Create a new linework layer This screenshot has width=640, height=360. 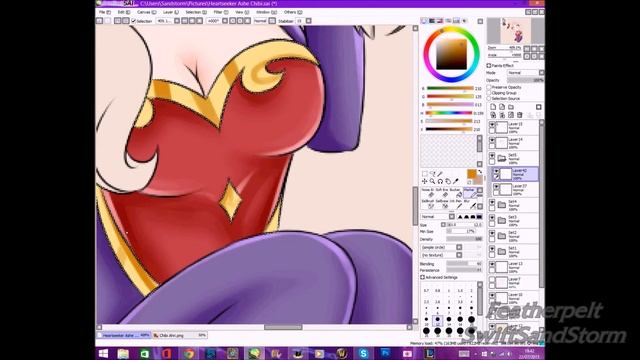coord(502,107)
